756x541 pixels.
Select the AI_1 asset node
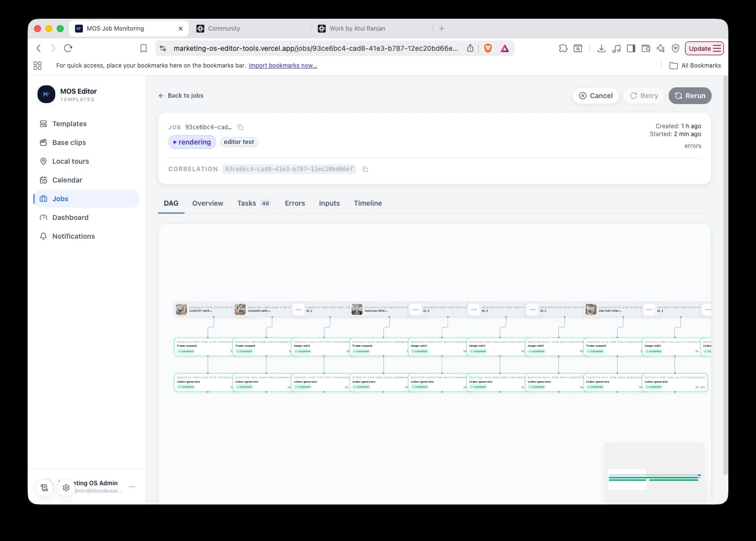[672, 309]
